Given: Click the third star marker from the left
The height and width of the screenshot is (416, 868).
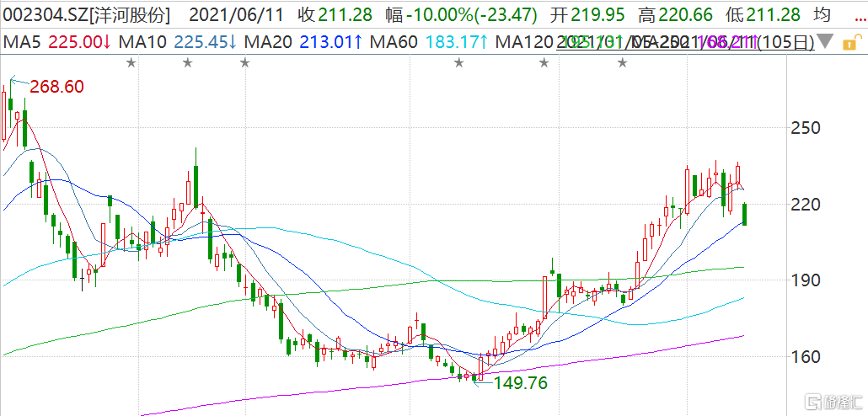Looking at the screenshot, I should [244, 63].
